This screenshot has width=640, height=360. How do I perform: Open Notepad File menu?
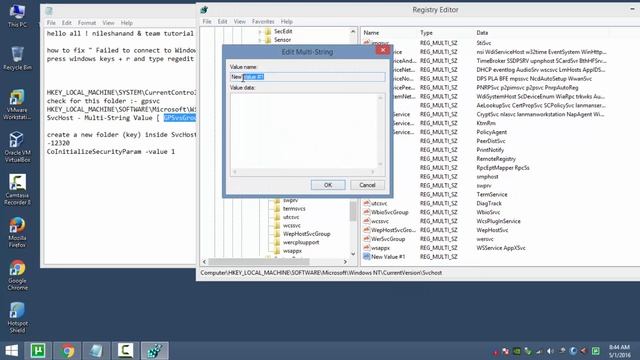click(51, 23)
